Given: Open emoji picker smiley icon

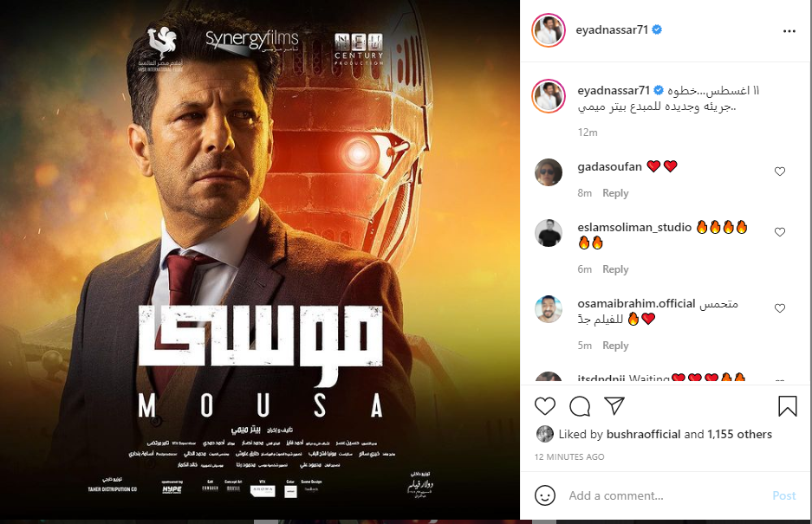Looking at the screenshot, I should tap(545, 495).
